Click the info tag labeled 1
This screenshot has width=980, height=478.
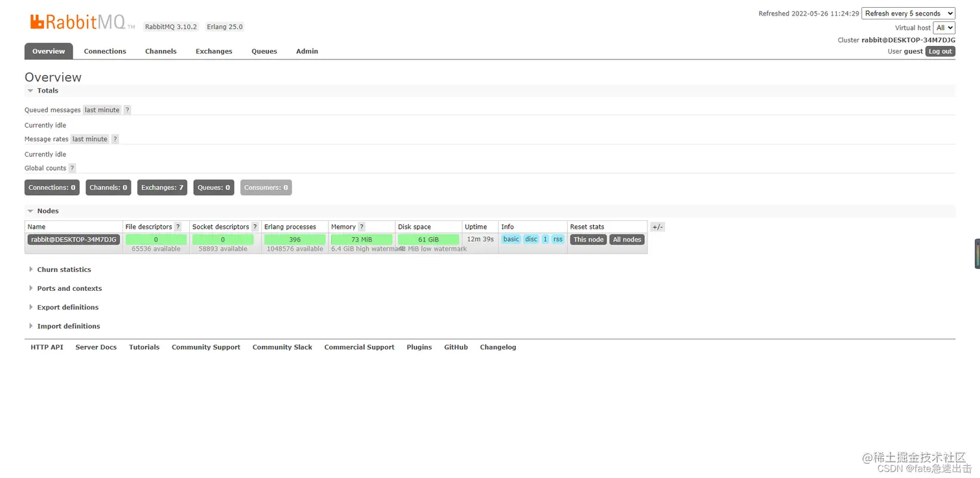tap(545, 239)
